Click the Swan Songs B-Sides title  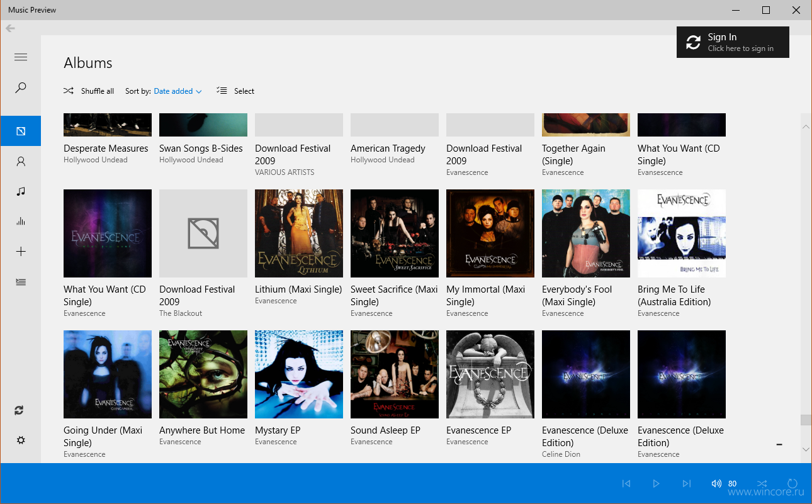(x=201, y=148)
